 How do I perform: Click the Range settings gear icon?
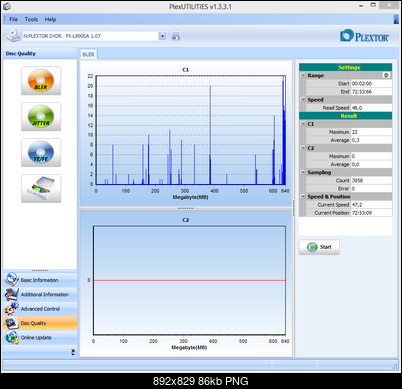coord(386,75)
